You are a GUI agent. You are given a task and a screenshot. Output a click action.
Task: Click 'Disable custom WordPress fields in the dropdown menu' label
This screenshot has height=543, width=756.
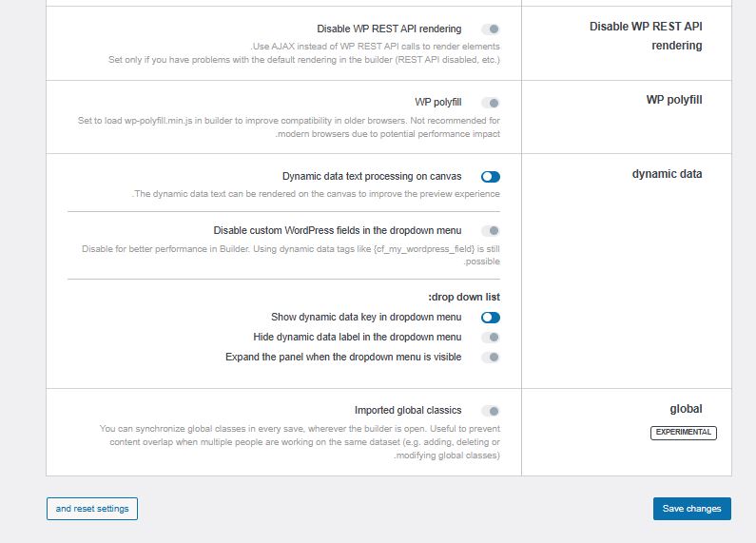click(x=338, y=230)
